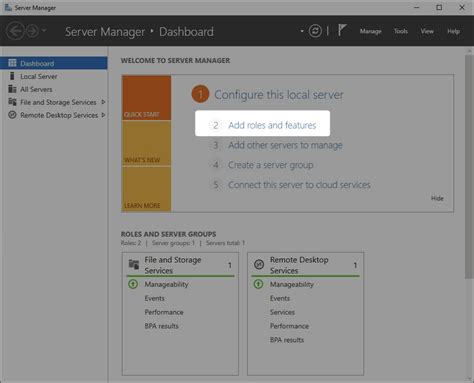This screenshot has width=474, height=383.
Task: Open the Manage menu
Action: tap(370, 31)
